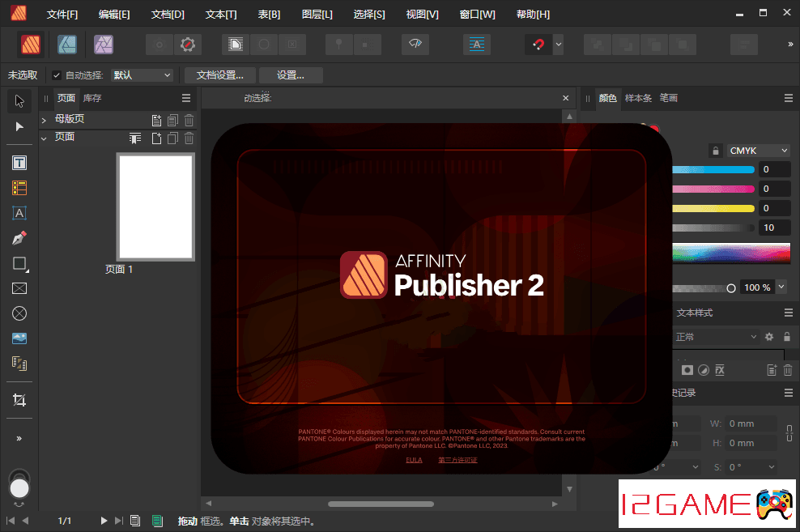Click the 设置... button
The width and height of the screenshot is (800, 532).
point(291,75)
